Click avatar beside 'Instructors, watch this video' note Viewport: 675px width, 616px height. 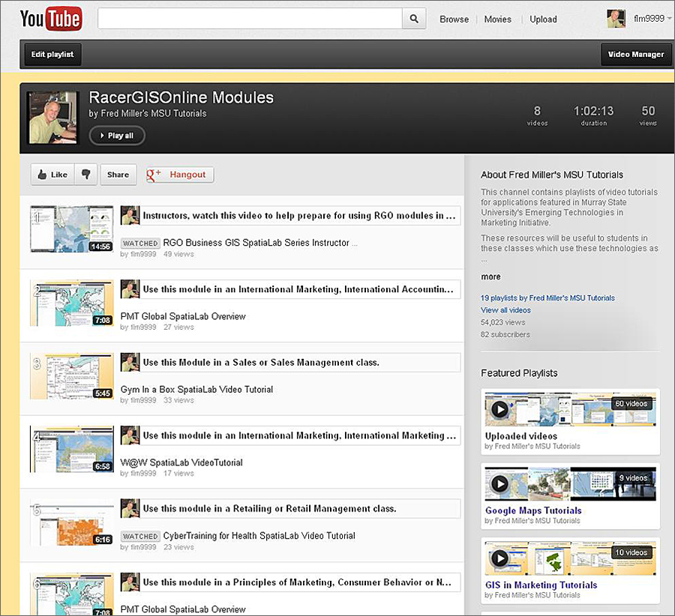coord(130,215)
